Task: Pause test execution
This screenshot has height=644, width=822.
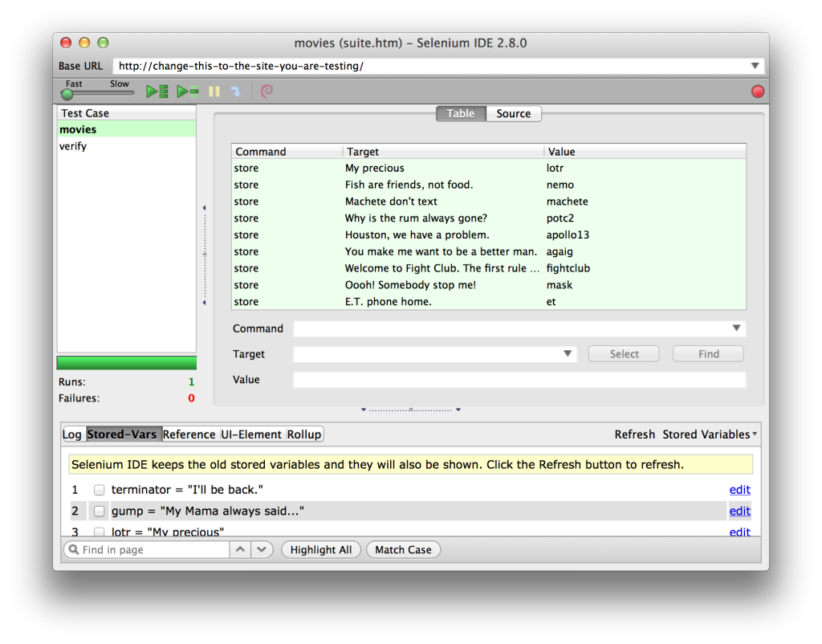Action: (x=214, y=92)
